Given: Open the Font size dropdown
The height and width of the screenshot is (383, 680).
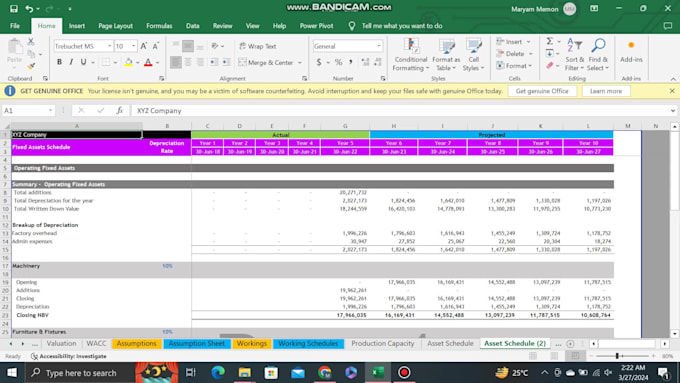Looking at the screenshot, I should pyautogui.click(x=133, y=46).
